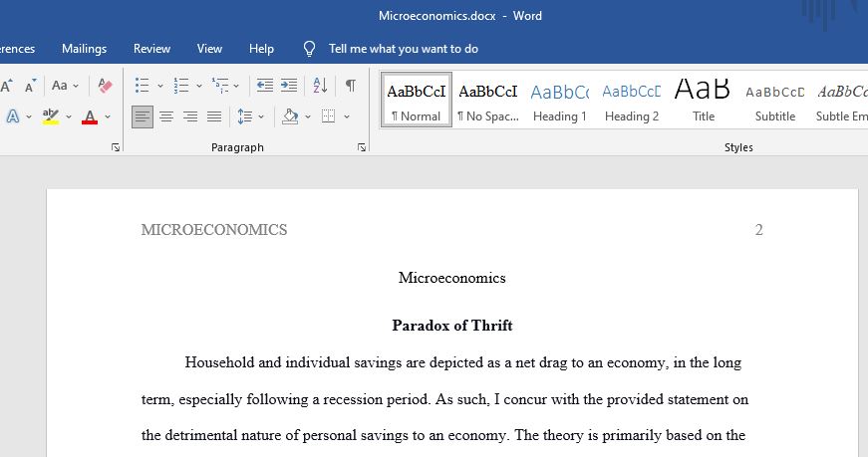Open borders dropdown arrow
Image resolution: width=868 pixels, height=457 pixels.
click(347, 116)
